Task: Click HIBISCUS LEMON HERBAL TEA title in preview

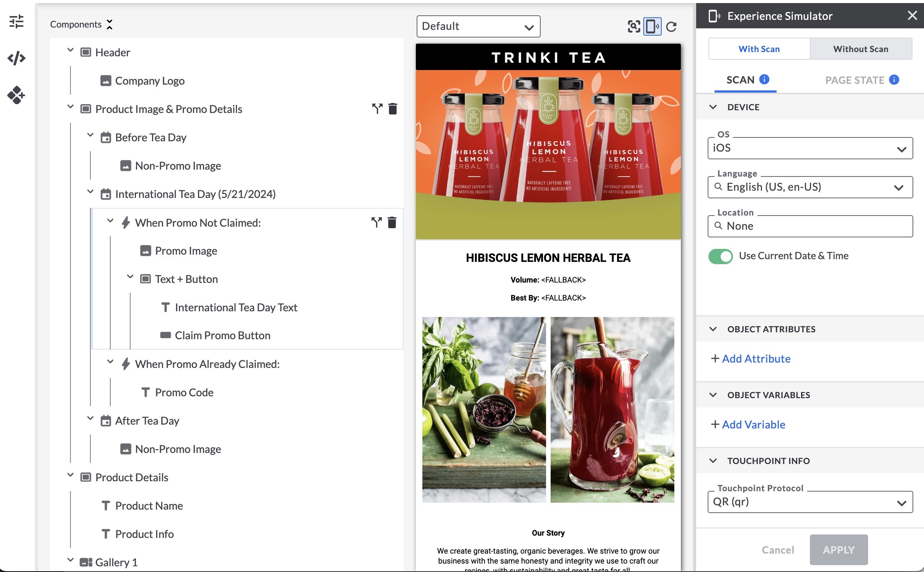Action: click(548, 258)
